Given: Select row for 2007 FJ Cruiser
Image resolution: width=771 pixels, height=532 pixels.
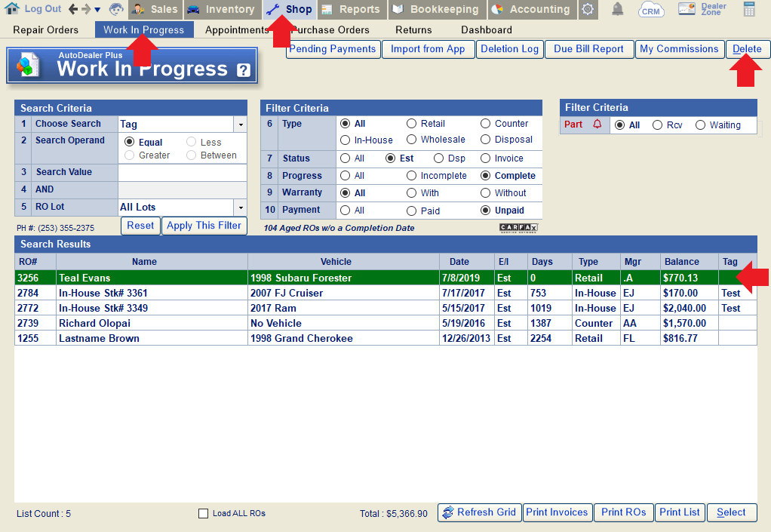Looking at the screenshot, I should (x=385, y=293).
